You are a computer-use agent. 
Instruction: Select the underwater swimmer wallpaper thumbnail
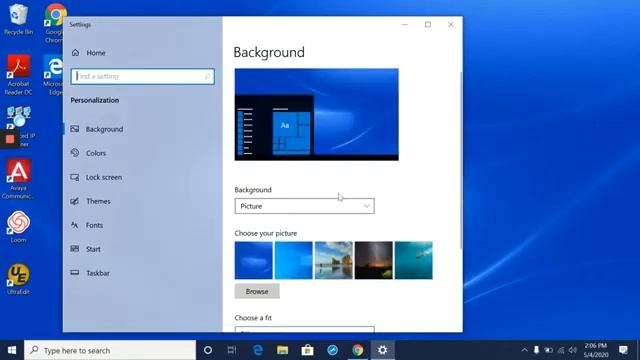pos(413,260)
